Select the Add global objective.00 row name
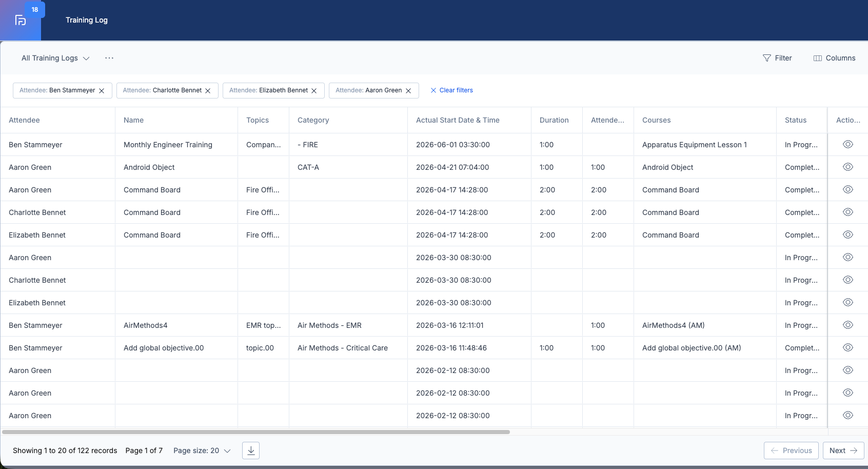The width and height of the screenshot is (868, 469). [x=164, y=348]
